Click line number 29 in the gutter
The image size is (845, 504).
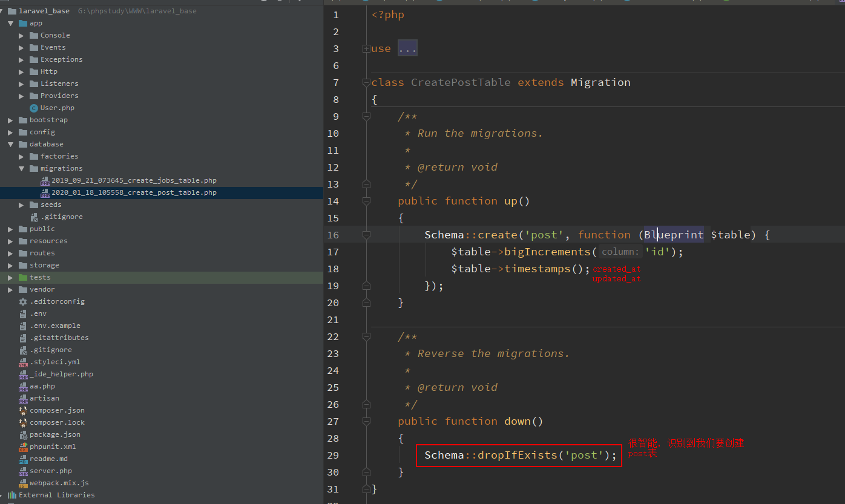point(332,455)
